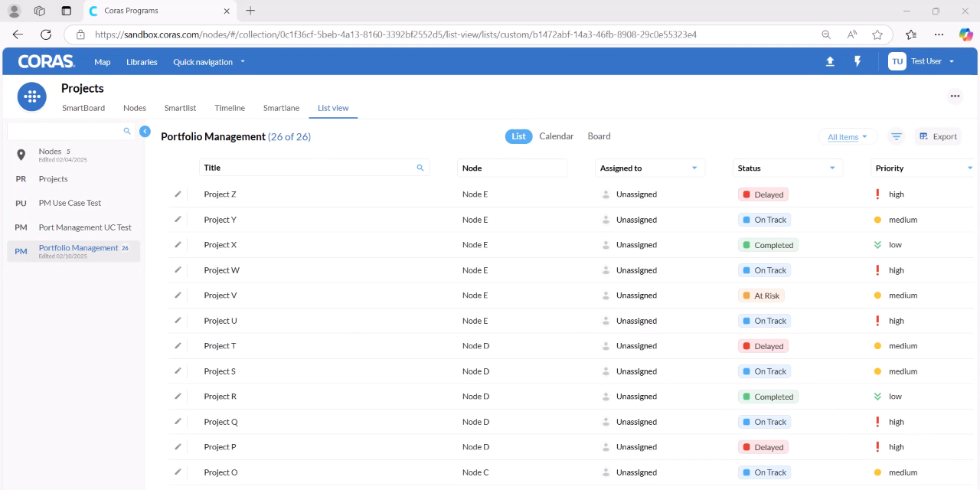Open the Projects item in sidebar
The height and width of the screenshot is (490, 980).
(73, 178)
